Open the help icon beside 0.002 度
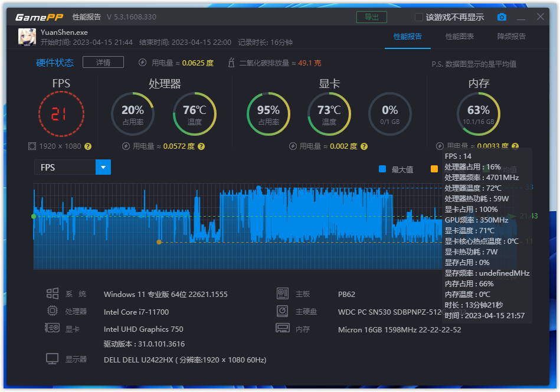 364,146
